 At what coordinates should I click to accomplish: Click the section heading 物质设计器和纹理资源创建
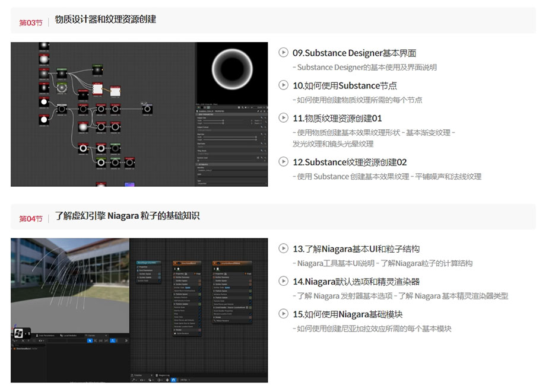(x=105, y=20)
